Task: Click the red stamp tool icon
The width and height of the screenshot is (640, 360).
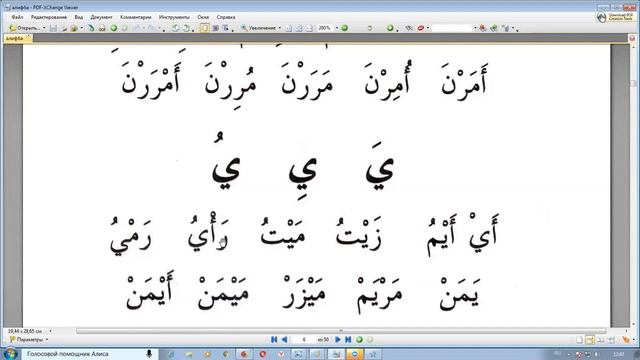Action: [421, 28]
